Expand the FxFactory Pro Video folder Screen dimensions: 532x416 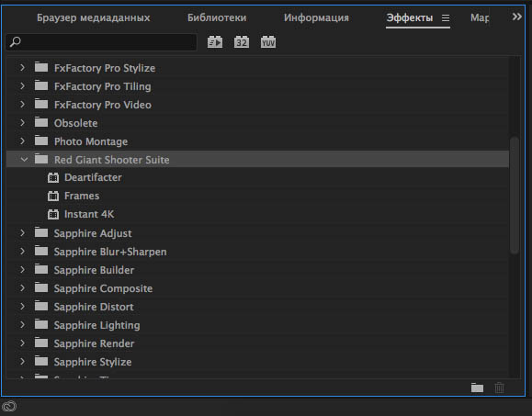22,104
